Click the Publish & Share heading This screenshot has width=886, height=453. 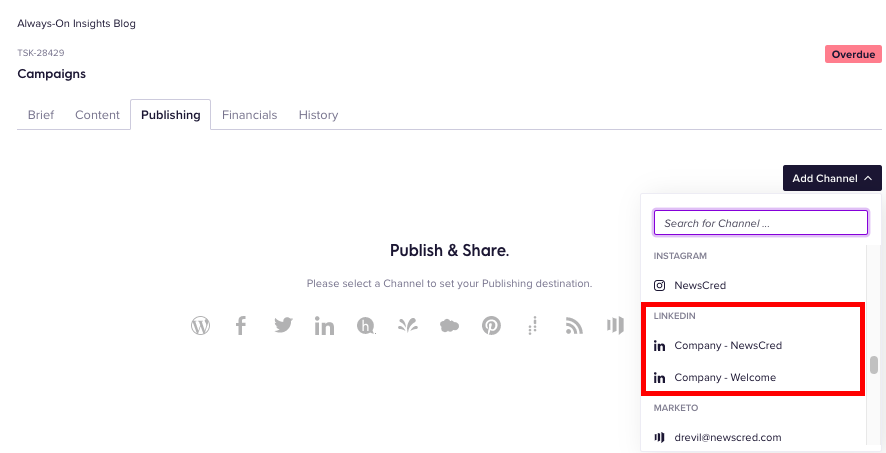(449, 250)
